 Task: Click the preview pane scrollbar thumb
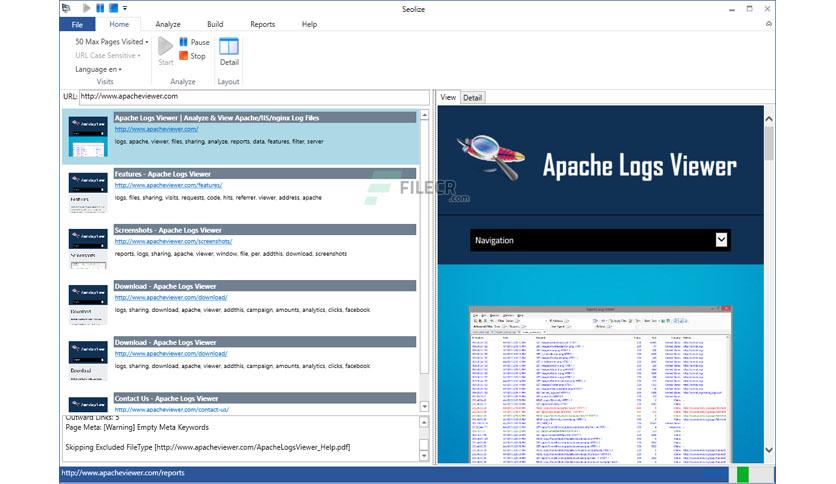click(769, 143)
